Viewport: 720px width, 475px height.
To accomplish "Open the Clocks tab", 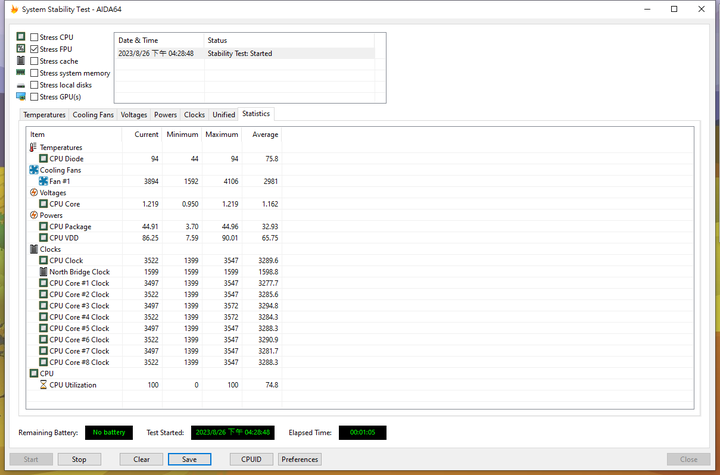I will click(x=194, y=114).
